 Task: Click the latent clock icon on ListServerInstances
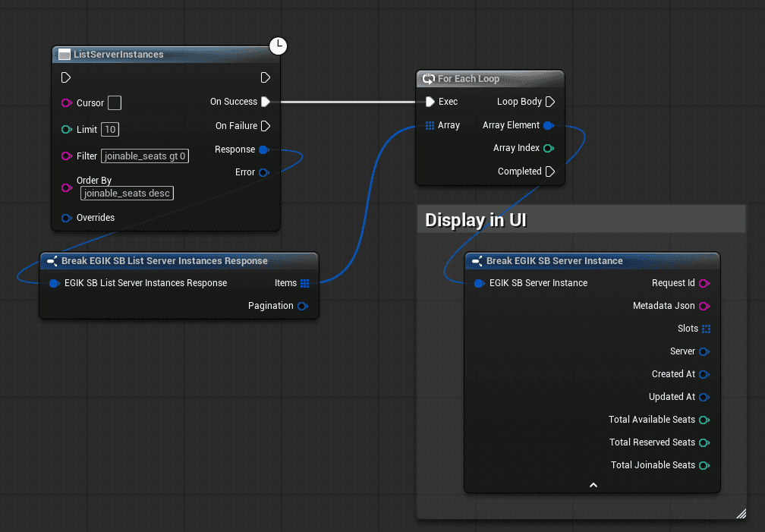(278, 46)
